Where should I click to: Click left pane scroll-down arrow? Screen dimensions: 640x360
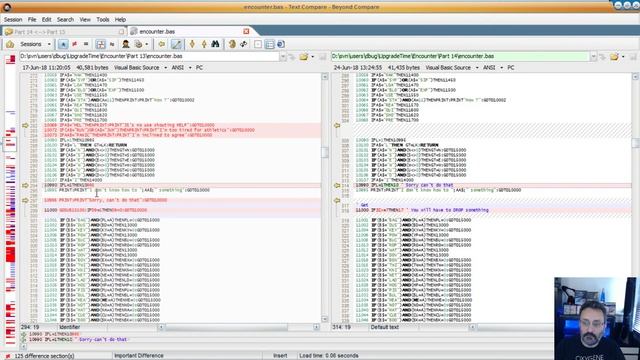[325, 319]
